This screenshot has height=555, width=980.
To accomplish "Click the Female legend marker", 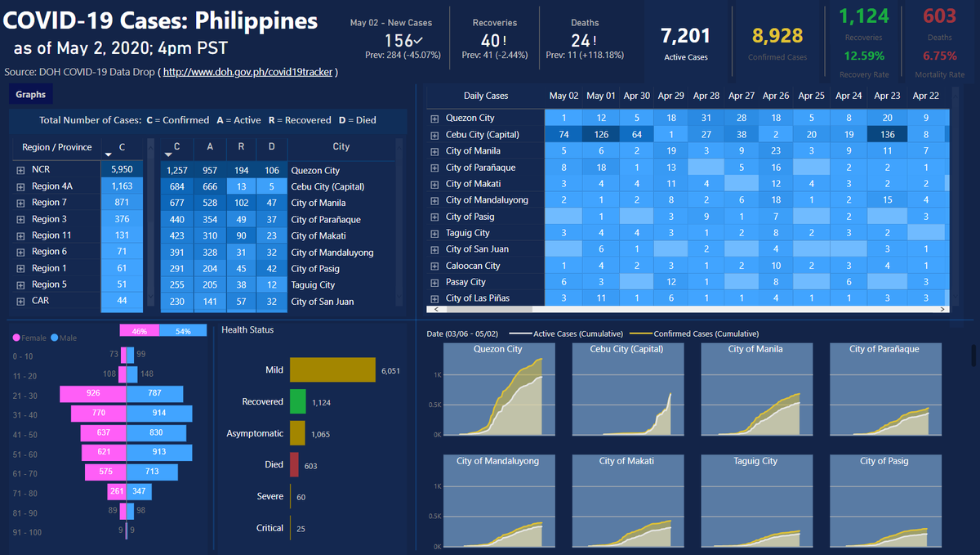I will (16, 338).
